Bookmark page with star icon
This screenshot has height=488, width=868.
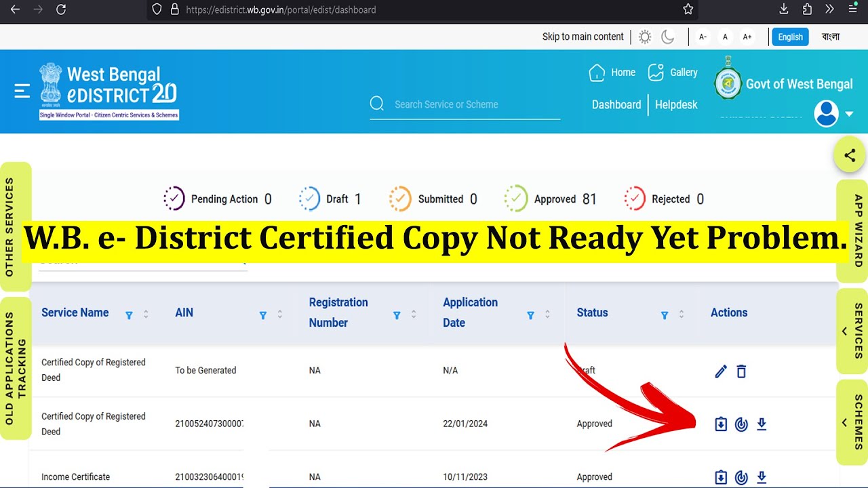[688, 9]
